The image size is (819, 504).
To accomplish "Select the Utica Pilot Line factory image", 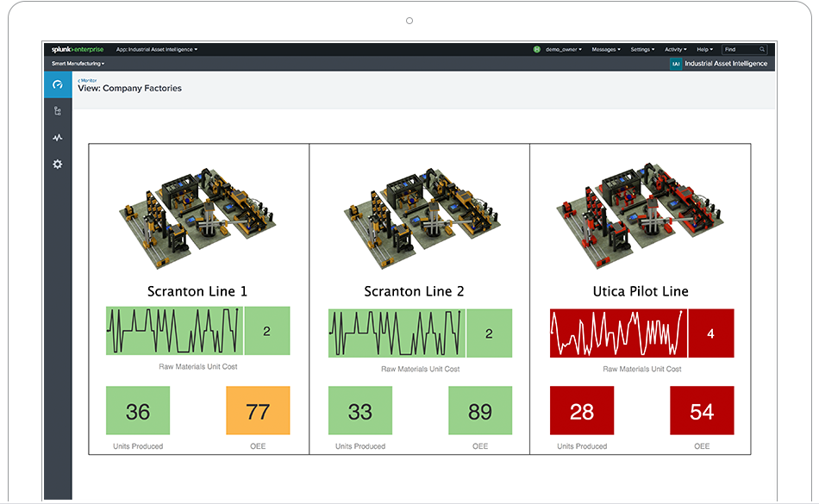I will click(x=641, y=216).
